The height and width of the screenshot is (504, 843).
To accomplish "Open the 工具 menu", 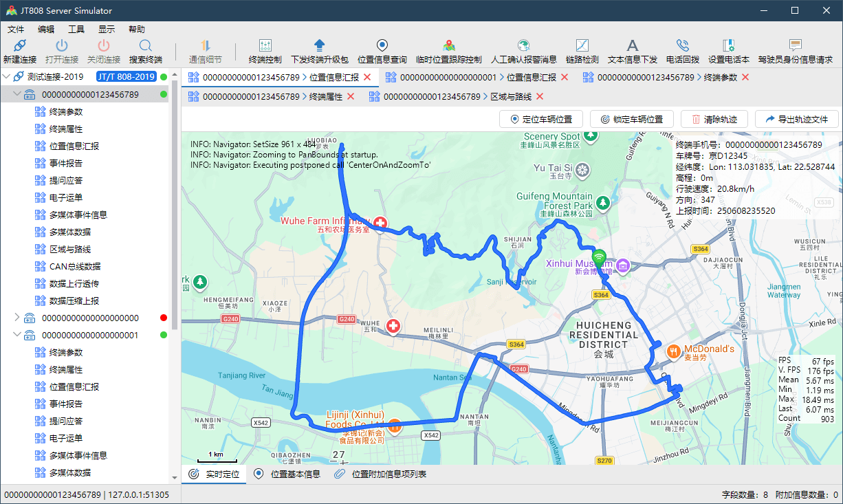I will pos(76,30).
